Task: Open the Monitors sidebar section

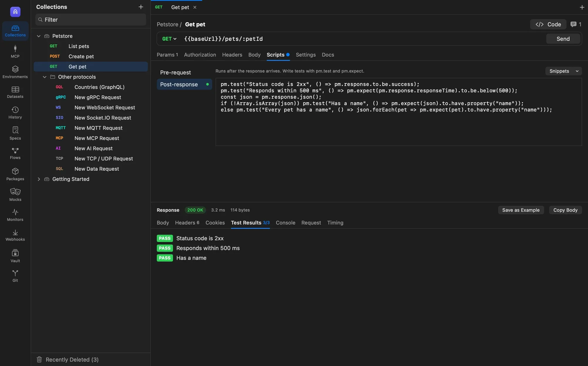Action: (x=15, y=215)
